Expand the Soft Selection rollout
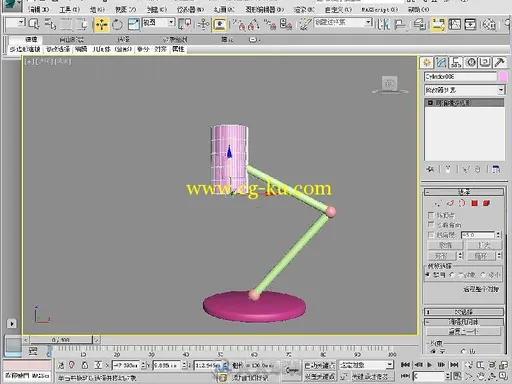 point(464,312)
